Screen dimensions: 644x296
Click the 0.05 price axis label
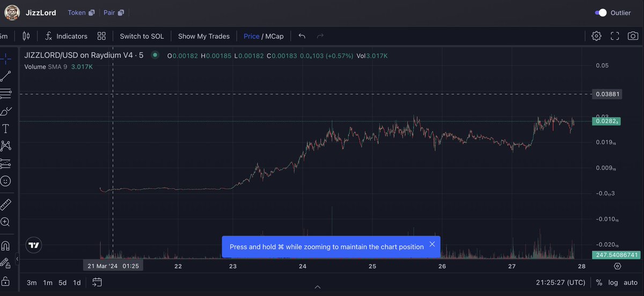point(602,66)
